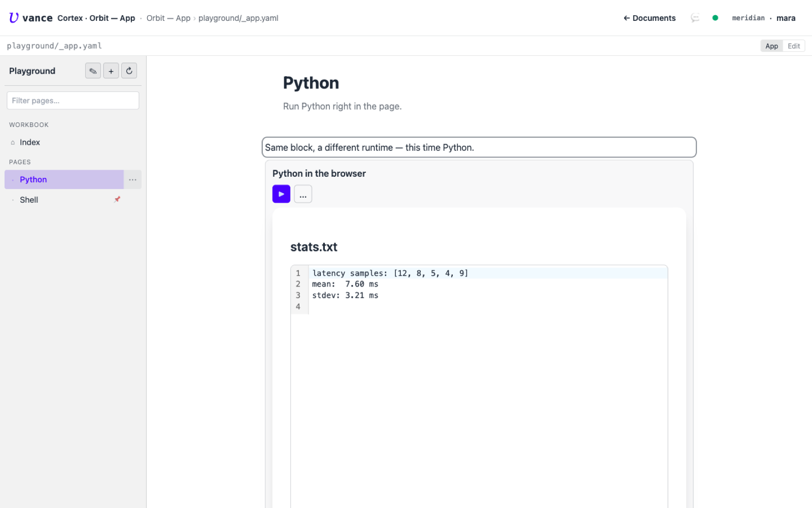812x508 pixels.
Task: Click the playground/_app.yaml path label
Action: (54, 46)
